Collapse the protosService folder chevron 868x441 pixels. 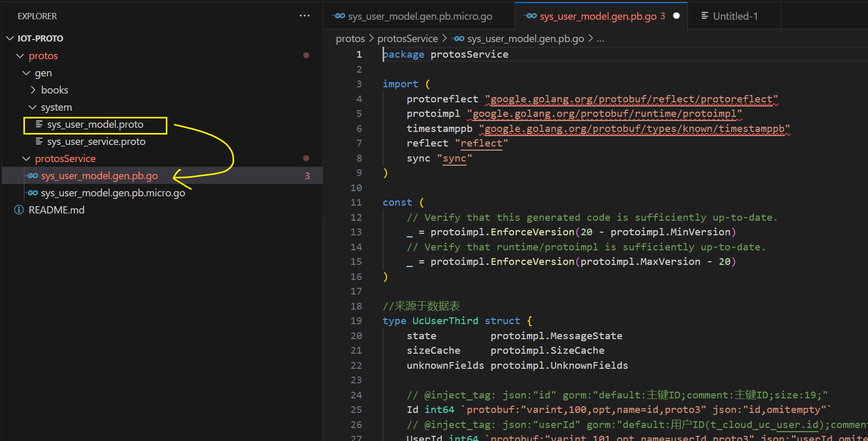27,158
